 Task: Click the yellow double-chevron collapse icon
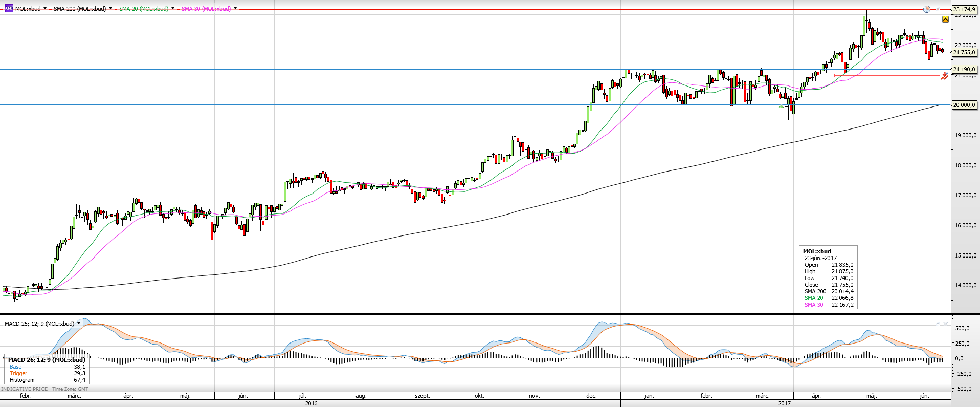pyautogui.click(x=945, y=19)
